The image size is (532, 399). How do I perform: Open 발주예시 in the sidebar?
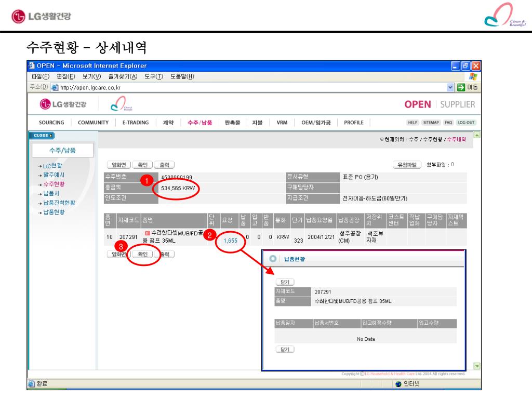(54, 175)
